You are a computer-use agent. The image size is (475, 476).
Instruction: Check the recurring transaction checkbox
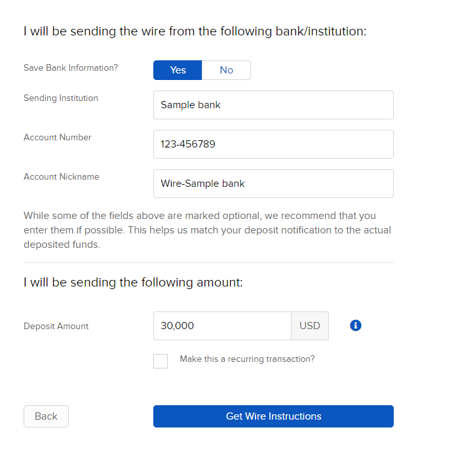tap(161, 361)
